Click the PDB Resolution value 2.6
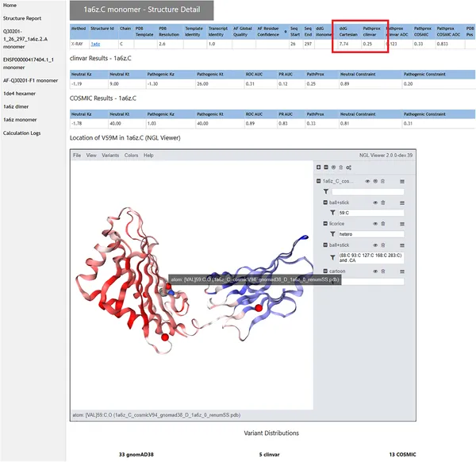The width and height of the screenshot is (476, 462). tap(162, 44)
